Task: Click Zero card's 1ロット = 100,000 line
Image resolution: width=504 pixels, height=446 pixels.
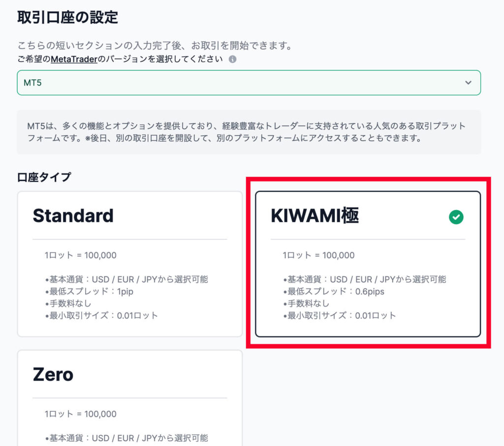Action: pyautogui.click(x=80, y=414)
